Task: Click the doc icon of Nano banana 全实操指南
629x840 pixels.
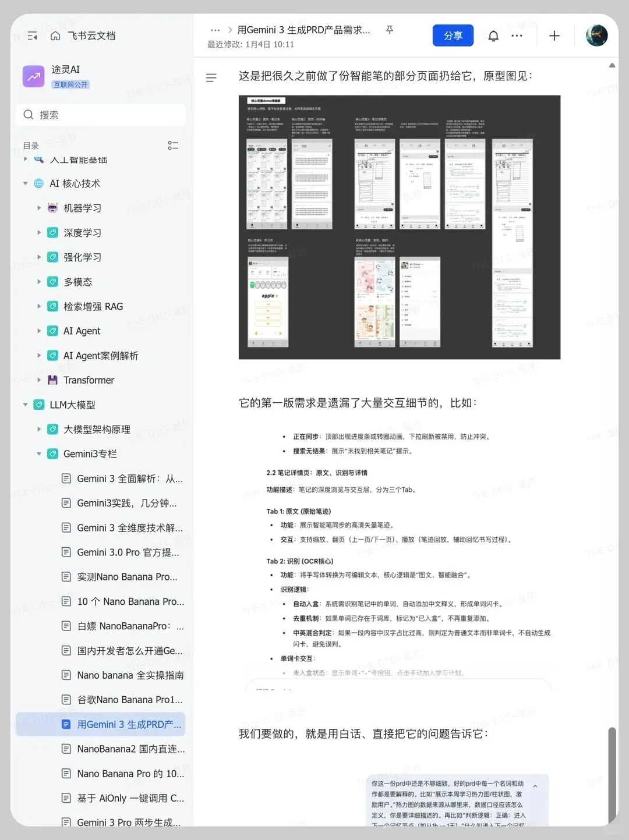Action: click(x=66, y=675)
